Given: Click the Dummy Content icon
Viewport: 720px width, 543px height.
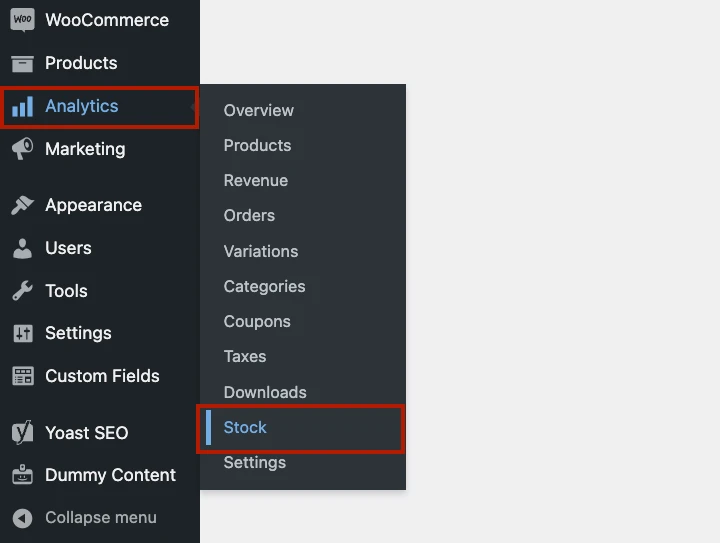Looking at the screenshot, I should (x=22, y=475).
